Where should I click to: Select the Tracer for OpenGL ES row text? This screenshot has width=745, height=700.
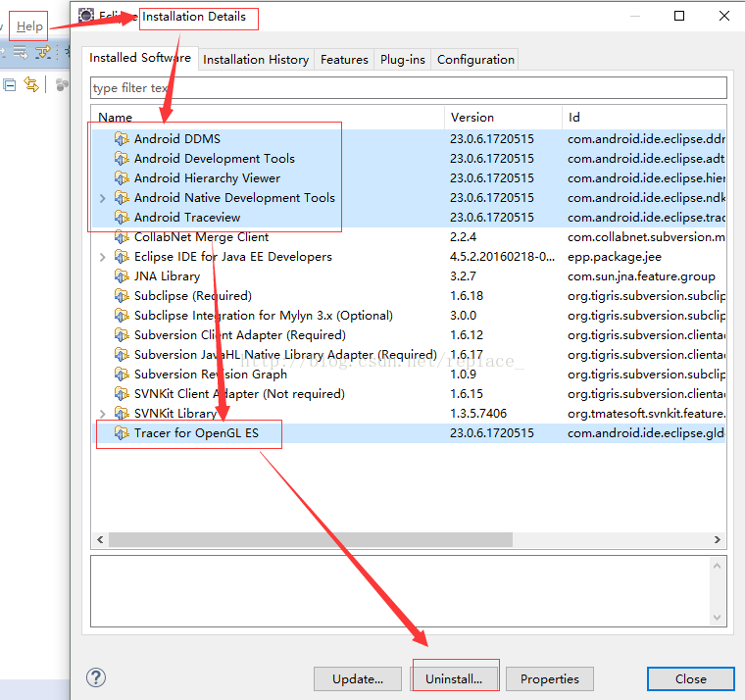coord(196,433)
